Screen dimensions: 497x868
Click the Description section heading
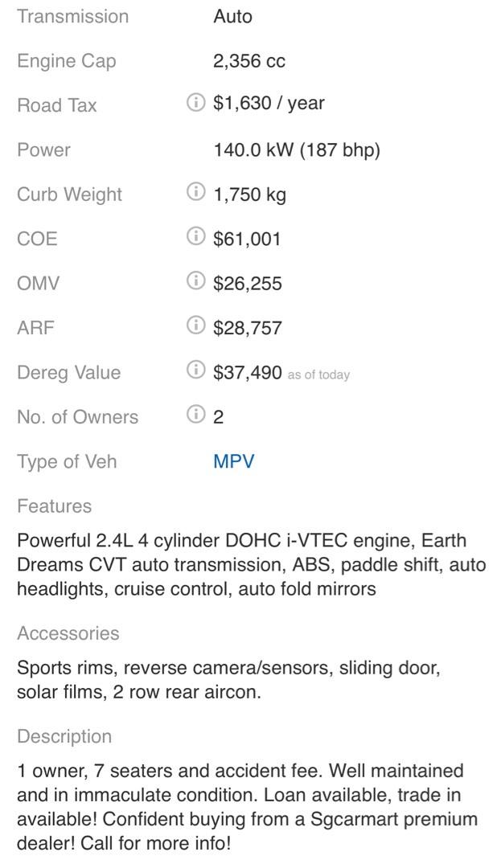coord(64,736)
